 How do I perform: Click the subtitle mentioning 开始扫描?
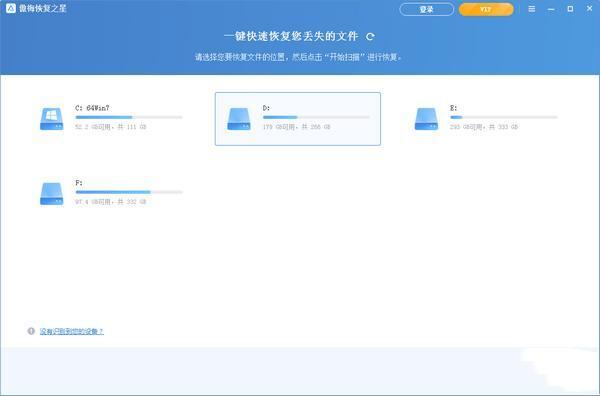[298, 57]
